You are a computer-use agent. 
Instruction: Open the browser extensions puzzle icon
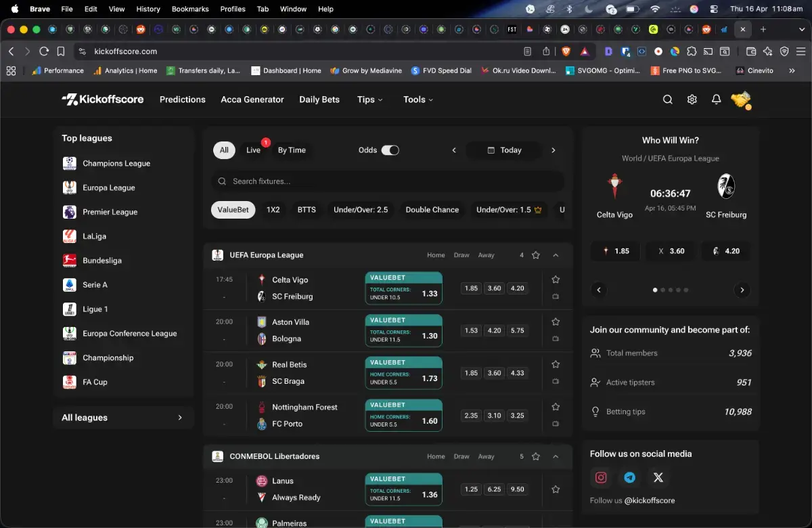pyautogui.click(x=692, y=51)
